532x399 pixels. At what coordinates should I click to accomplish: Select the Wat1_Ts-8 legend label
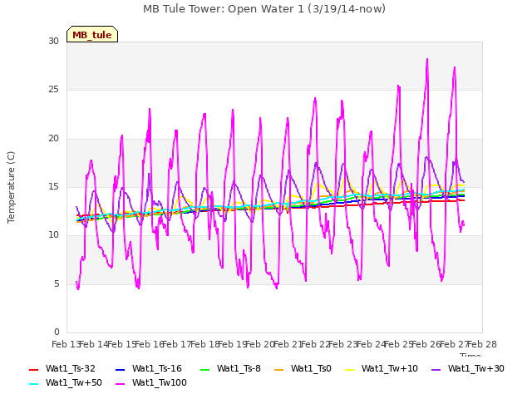239,368
